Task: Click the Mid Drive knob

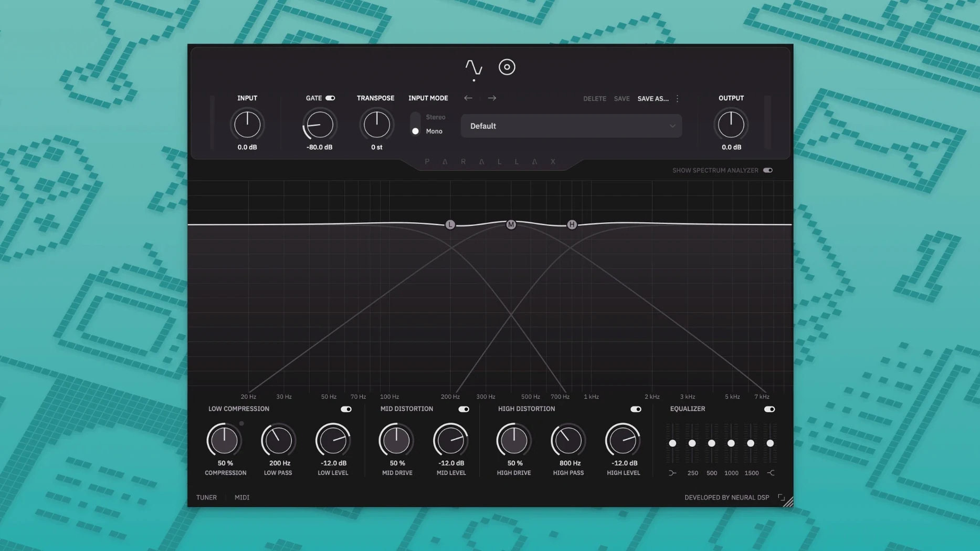Action: [396, 440]
